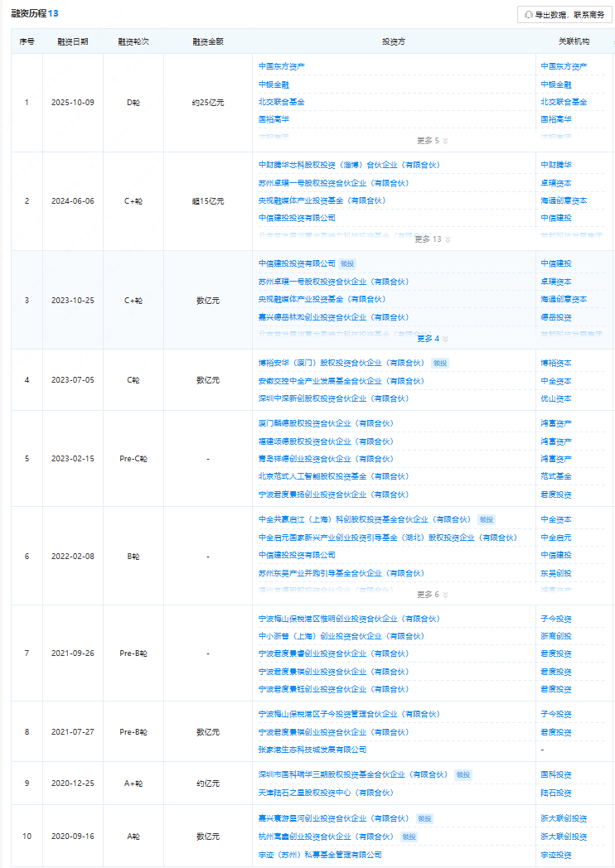Viewport: 615px width, 868px height.
Task: Open related institution 东吴创投
Action: (556, 573)
